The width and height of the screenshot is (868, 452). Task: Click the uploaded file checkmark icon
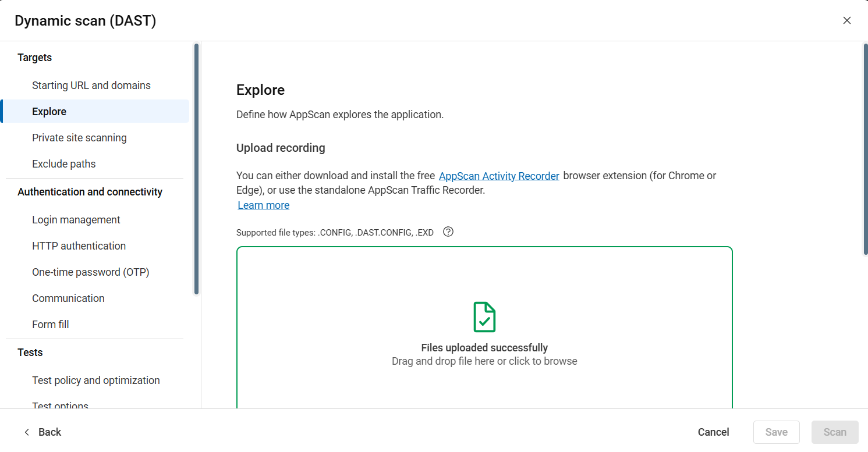(x=484, y=317)
